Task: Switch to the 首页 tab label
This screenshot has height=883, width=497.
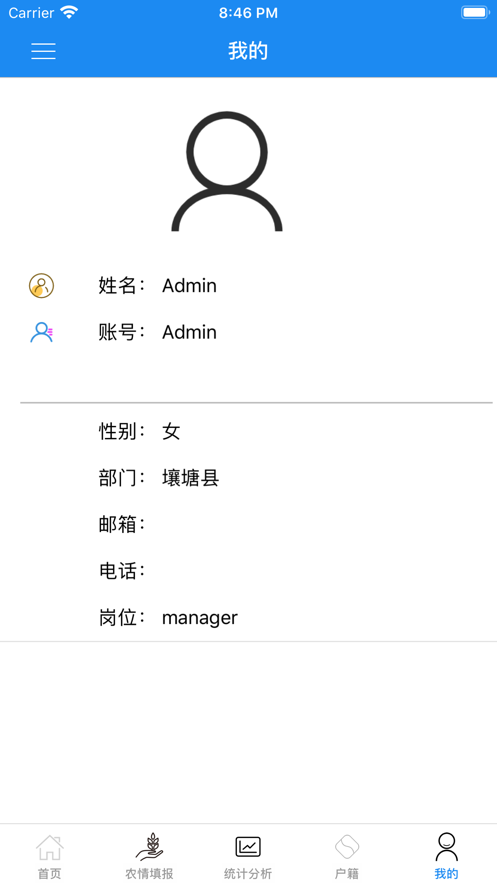Action: [50, 873]
